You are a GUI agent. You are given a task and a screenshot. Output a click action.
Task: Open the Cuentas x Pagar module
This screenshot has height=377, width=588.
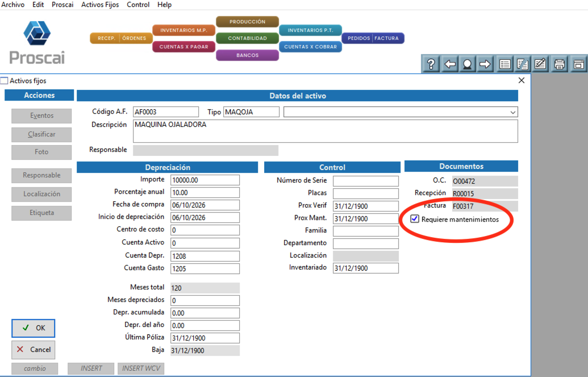(184, 47)
